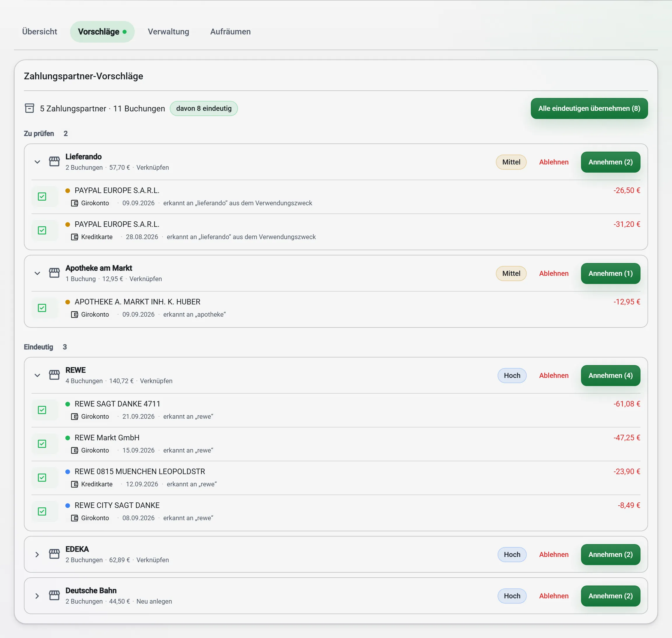Collapse the Apotheke am Markt group
Screen dimensions: 672x638
click(37, 274)
